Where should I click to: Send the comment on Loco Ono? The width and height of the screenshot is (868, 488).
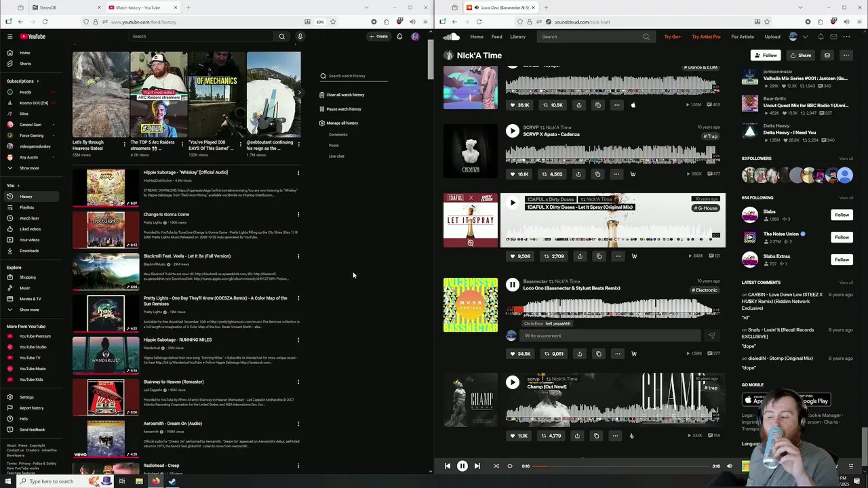click(x=711, y=335)
